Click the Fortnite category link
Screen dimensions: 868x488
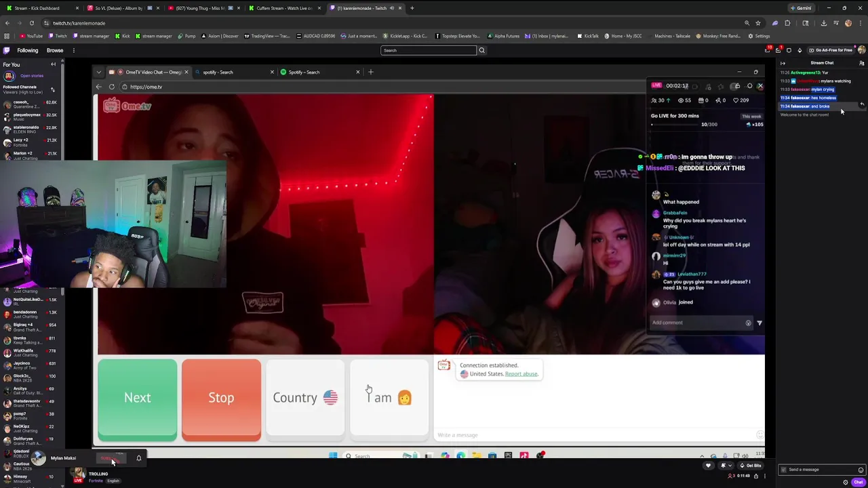[96, 481]
